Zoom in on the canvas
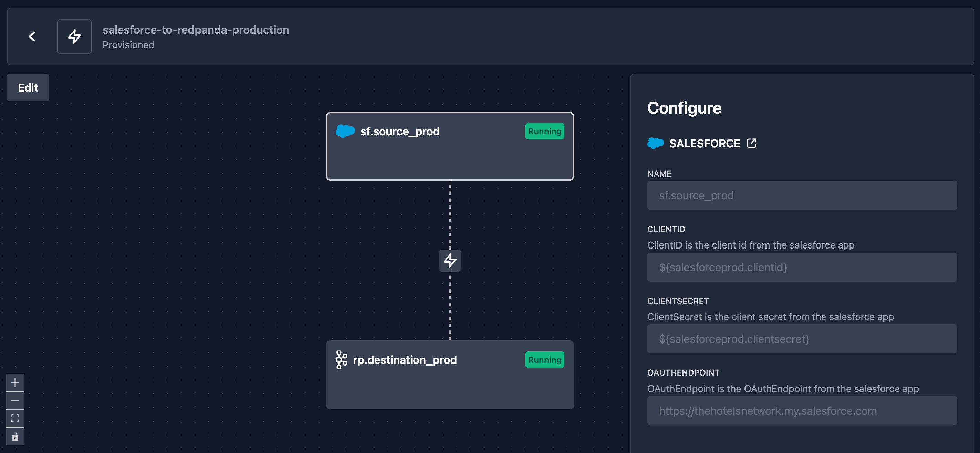This screenshot has height=453, width=980. click(15, 382)
